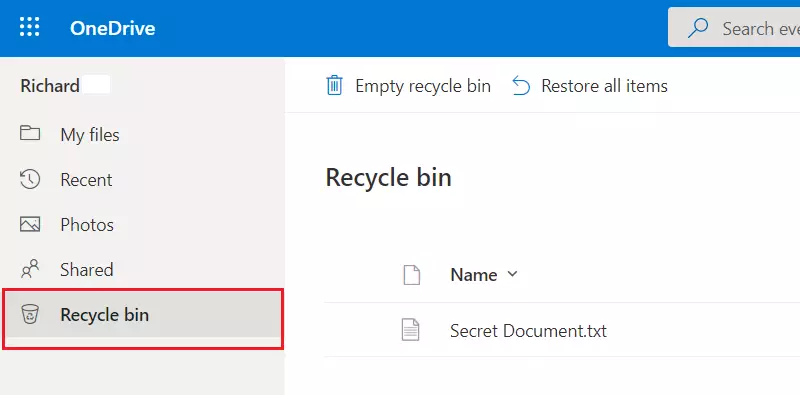Screen dimensions: 800x395
Task: Click the OneDrive header title
Action: point(112,28)
